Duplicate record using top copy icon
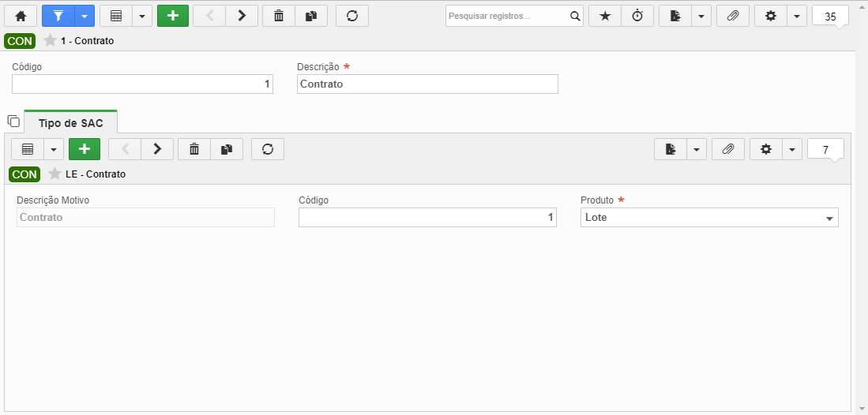This screenshot has height=415, width=868. click(311, 16)
